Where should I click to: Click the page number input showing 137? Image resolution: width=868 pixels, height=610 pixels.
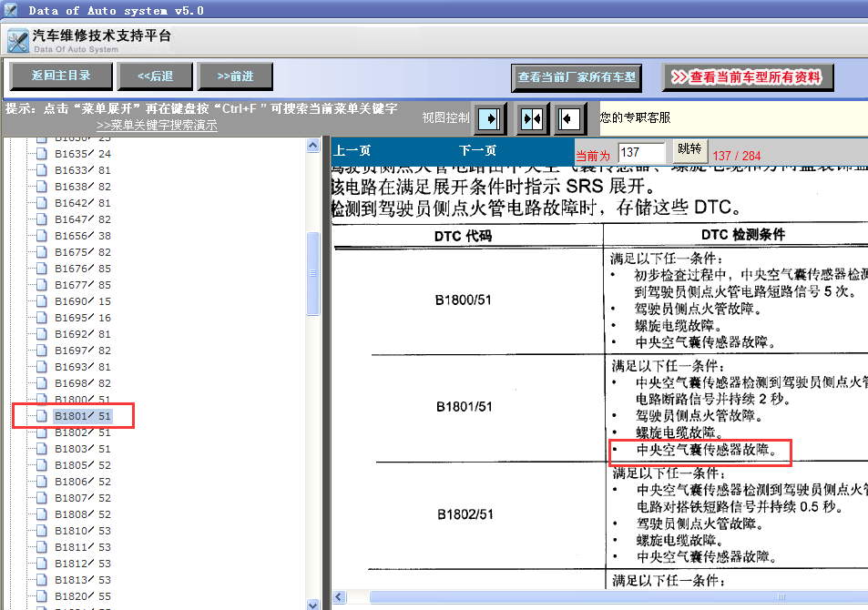click(641, 152)
